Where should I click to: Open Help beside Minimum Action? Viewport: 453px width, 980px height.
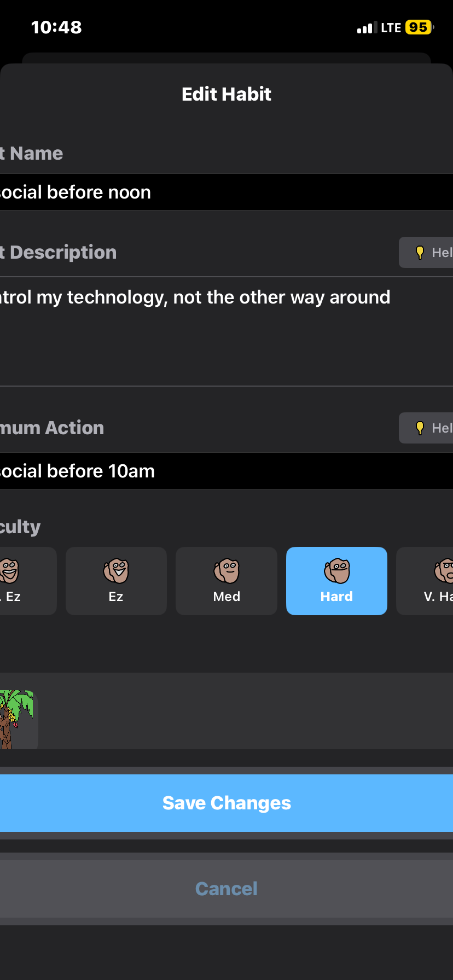coord(426,428)
